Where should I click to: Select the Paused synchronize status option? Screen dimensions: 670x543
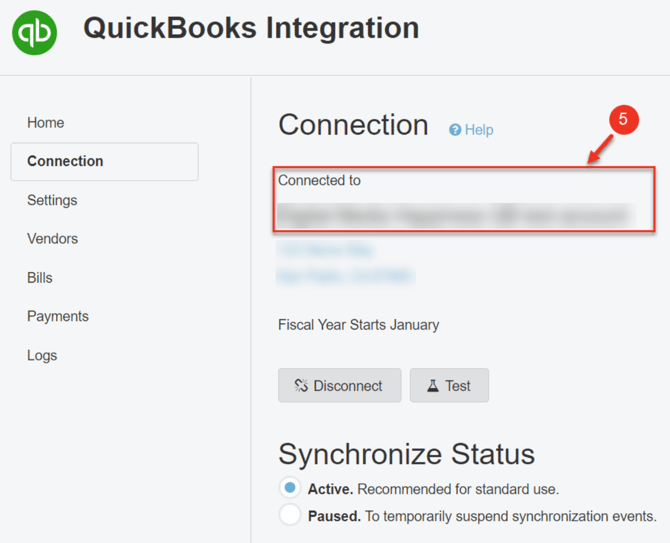tap(290, 515)
